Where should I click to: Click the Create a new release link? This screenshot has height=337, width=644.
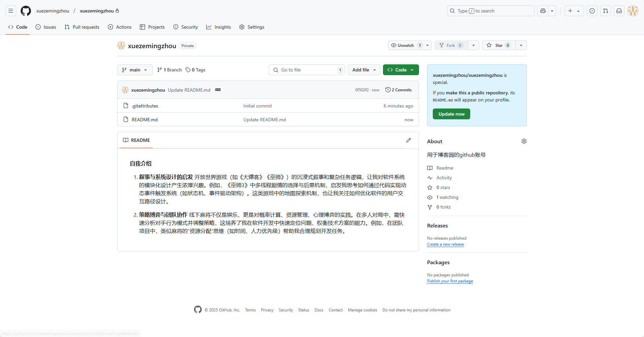445,244
